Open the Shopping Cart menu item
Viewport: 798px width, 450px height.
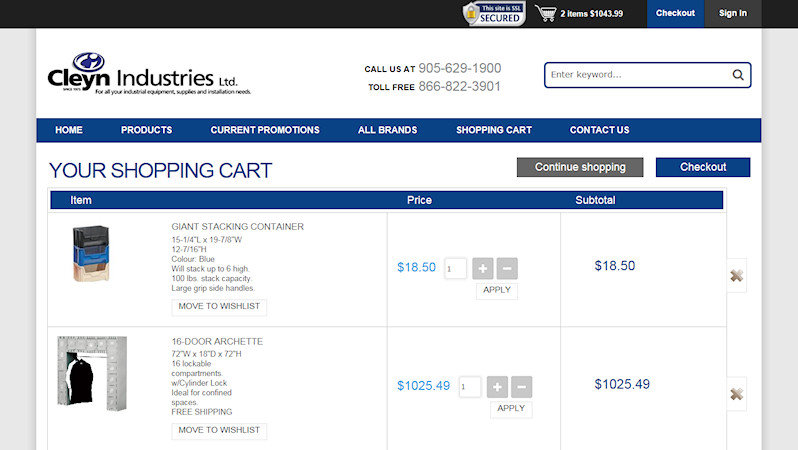tap(494, 130)
